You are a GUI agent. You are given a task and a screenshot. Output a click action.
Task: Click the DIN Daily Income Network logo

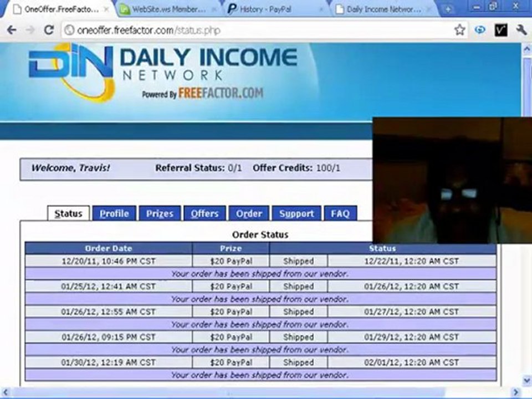(x=163, y=73)
